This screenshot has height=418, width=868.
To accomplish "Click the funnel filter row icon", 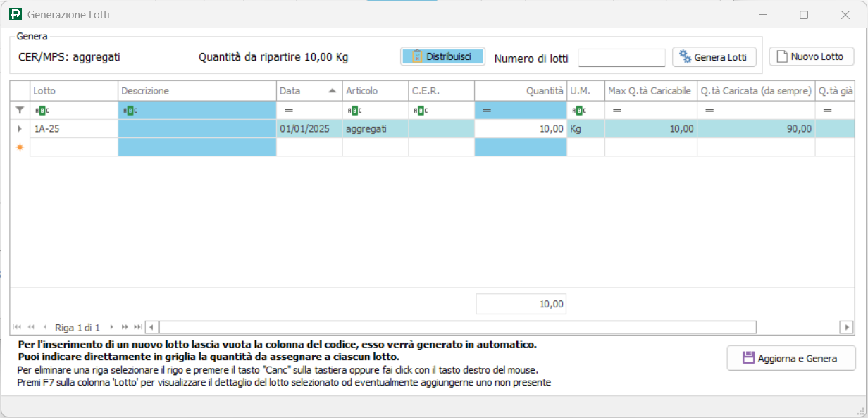I will 20,110.
